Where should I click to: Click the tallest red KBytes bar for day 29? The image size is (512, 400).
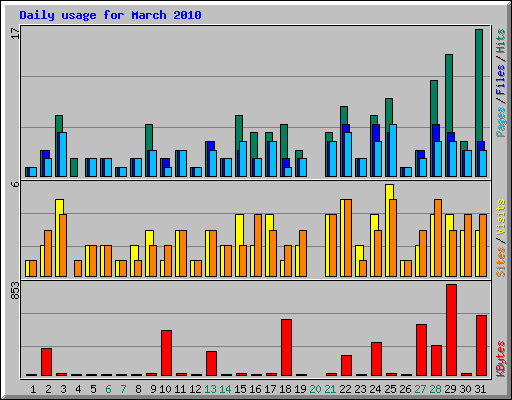coord(452,330)
